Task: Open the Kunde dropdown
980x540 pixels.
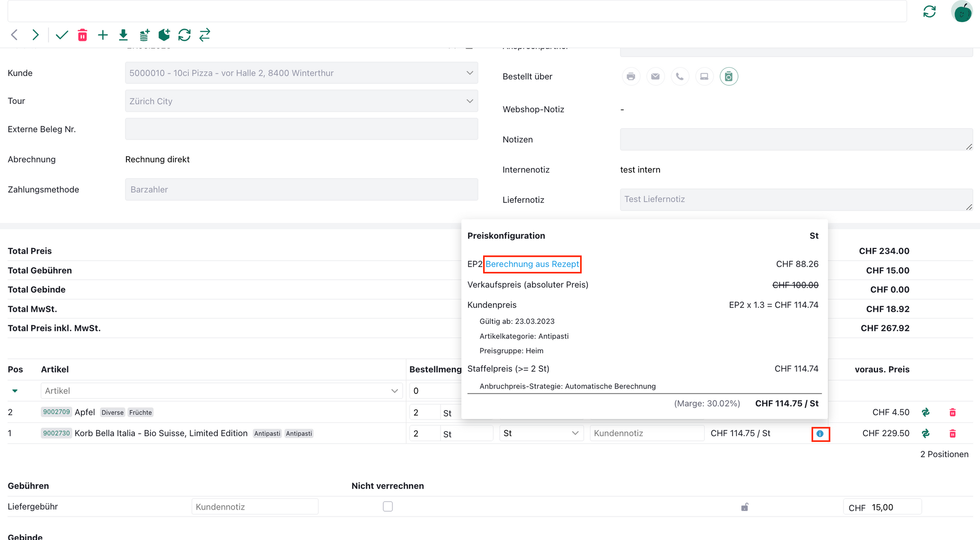Action: point(301,73)
